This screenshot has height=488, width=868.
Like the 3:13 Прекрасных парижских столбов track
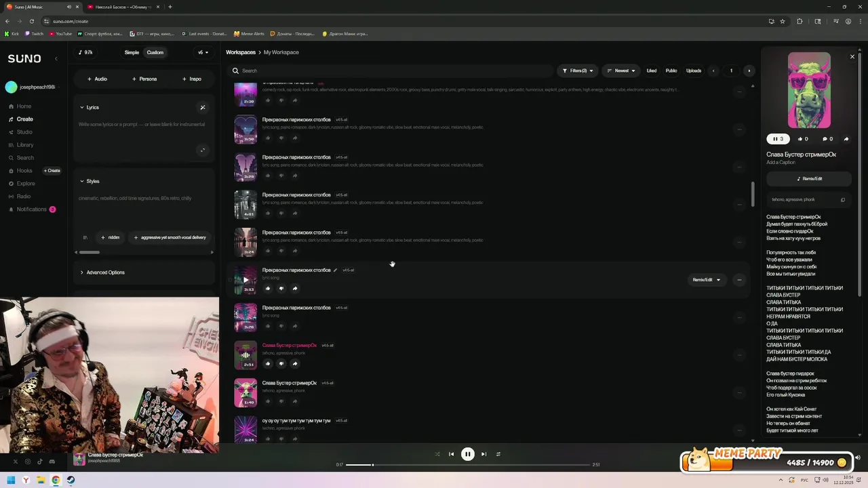coord(268,288)
